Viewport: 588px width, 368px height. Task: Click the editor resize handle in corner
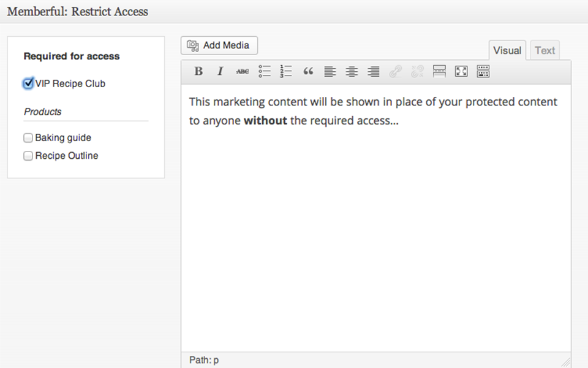566,362
